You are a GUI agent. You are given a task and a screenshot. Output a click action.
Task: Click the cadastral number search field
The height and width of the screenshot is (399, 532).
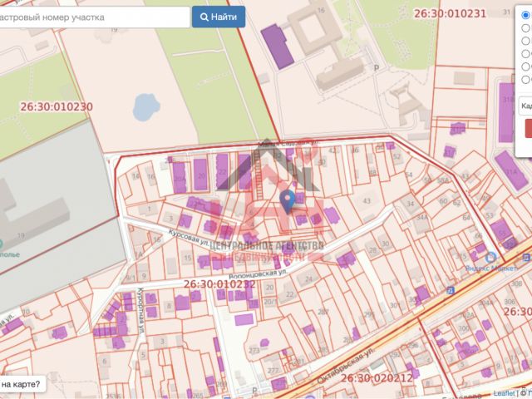[94, 17]
